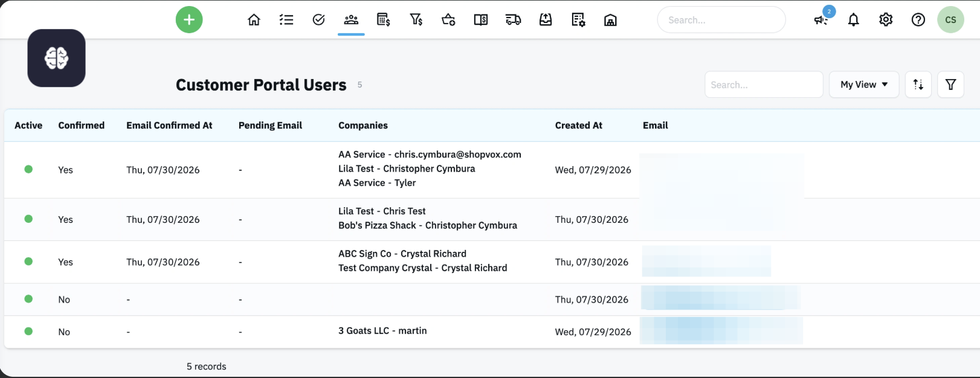Open the sales funnel dollar icon
Viewport: 980px width, 378px height.
416,20
